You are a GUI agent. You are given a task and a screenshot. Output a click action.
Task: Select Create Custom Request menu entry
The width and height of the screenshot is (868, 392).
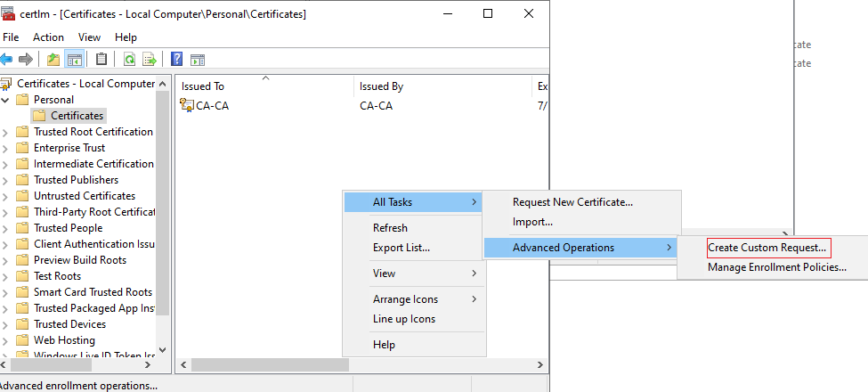pyautogui.click(x=767, y=248)
